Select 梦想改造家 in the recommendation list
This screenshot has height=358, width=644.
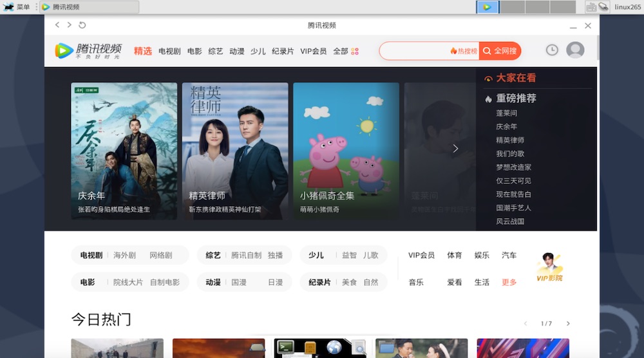513,167
